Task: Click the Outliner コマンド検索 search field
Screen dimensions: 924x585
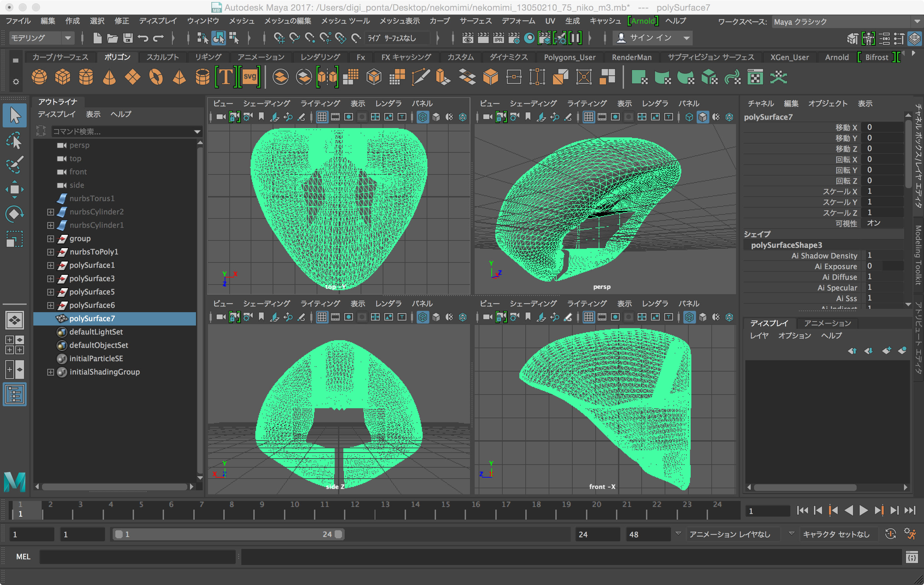Action: point(127,132)
